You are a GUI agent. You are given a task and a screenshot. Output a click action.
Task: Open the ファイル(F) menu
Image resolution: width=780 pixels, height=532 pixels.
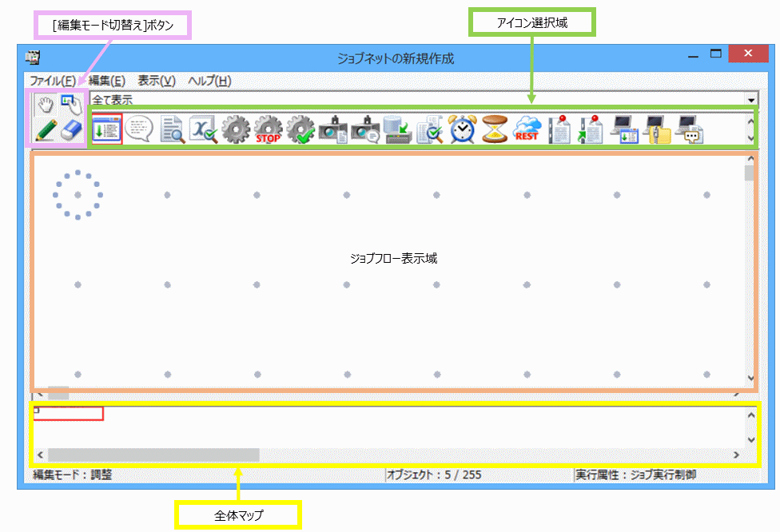pyautogui.click(x=53, y=81)
